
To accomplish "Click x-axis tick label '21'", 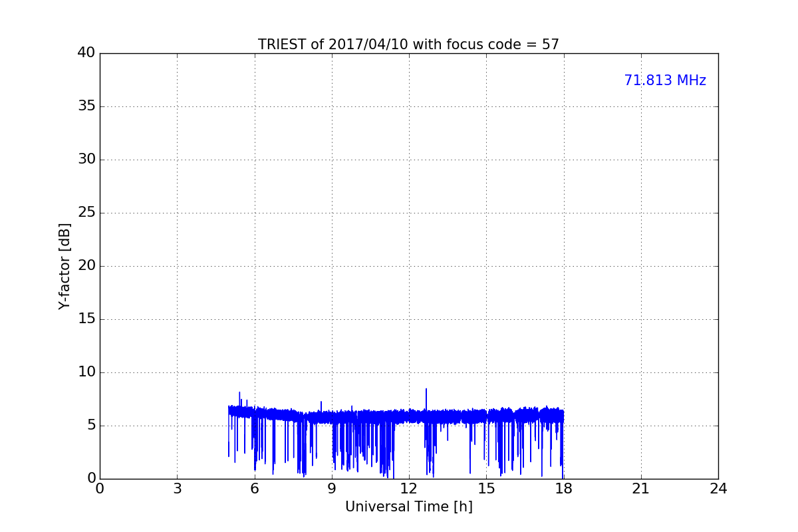I will (x=641, y=489).
